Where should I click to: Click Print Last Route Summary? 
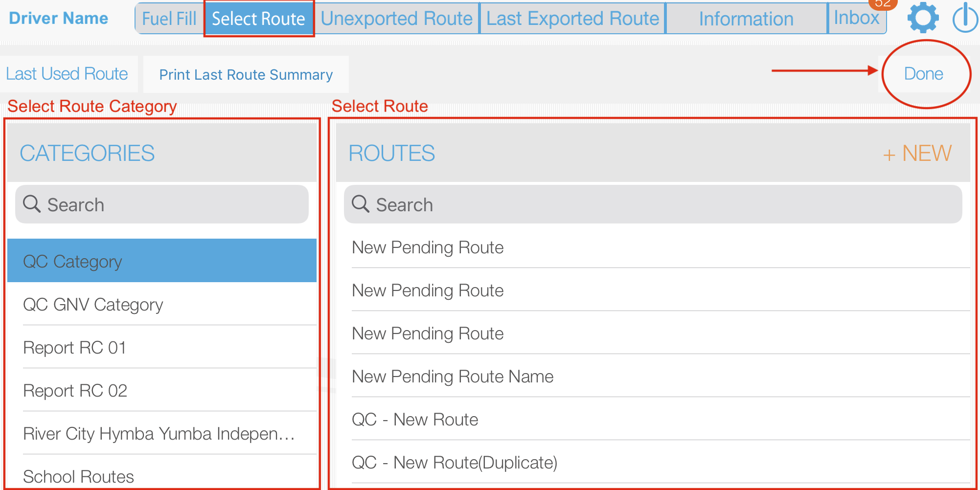pyautogui.click(x=245, y=74)
